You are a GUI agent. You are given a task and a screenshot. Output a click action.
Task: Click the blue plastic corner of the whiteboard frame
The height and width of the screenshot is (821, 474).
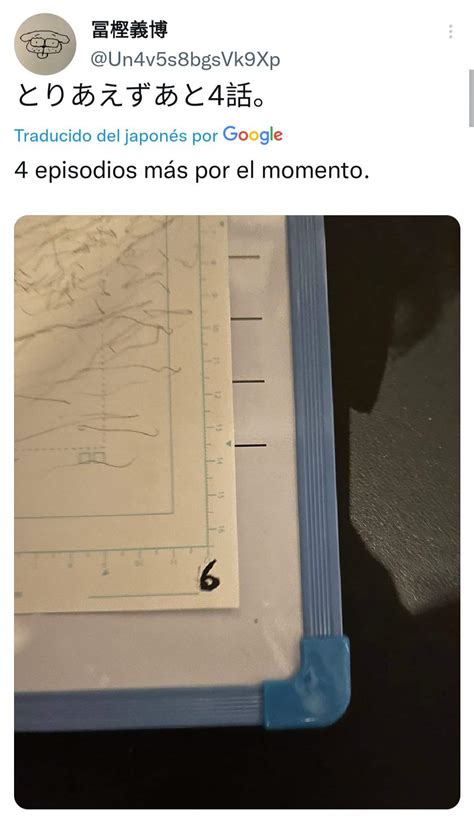(308, 682)
